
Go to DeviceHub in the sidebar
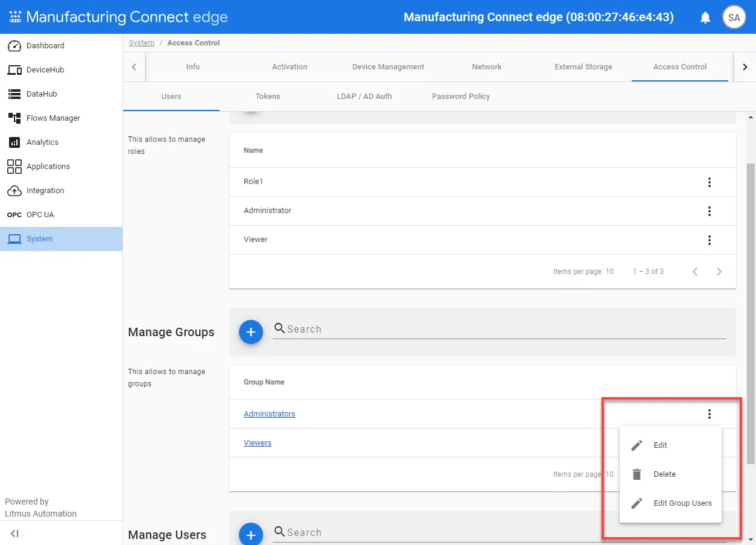pos(61,70)
